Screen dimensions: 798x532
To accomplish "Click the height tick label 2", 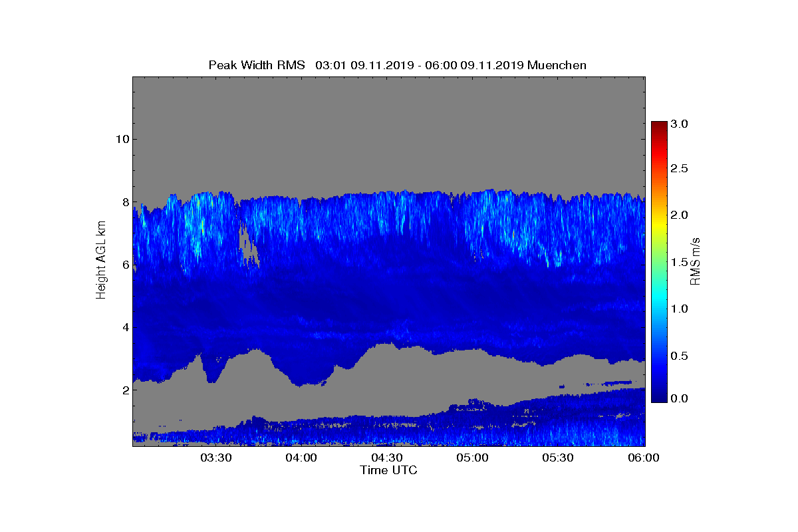I will tap(124, 390).
